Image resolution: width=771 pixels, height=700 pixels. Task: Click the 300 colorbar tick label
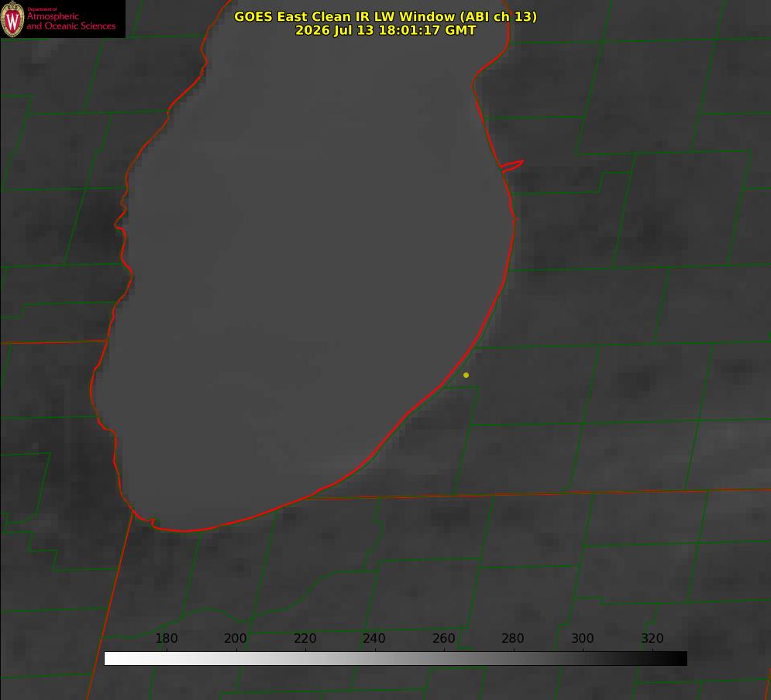pos(583,638)
